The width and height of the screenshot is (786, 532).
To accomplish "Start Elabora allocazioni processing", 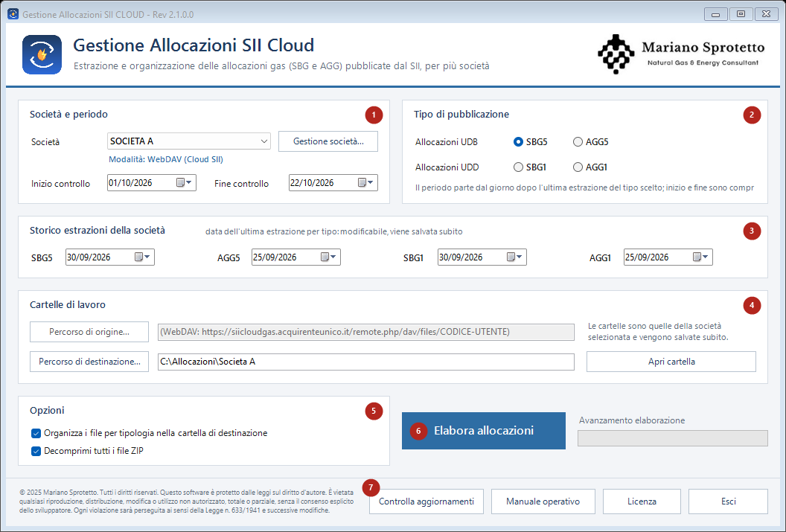I will 484,431.
